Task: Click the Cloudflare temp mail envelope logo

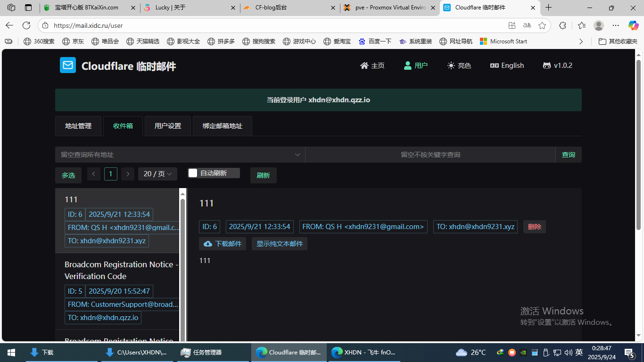Action: click(x=68, y=66)
